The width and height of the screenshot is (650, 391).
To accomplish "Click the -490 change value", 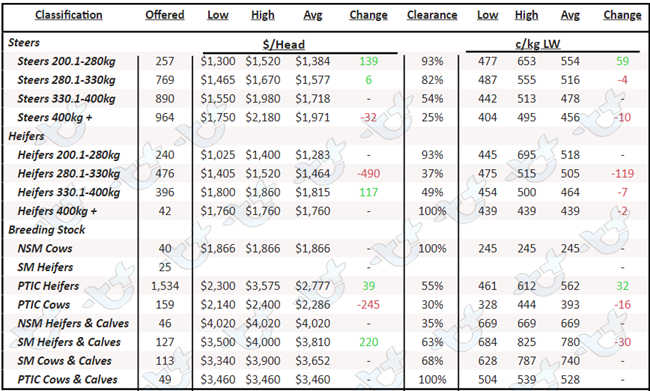I will pos(369,173).
